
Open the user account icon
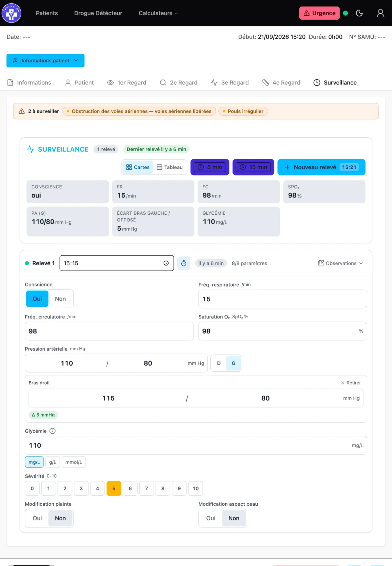tap(380, 13)
